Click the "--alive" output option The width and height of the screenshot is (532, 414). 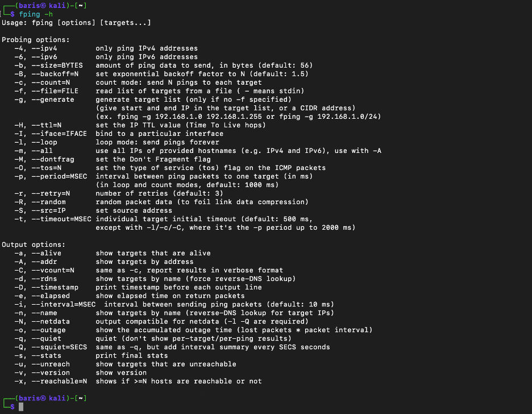[47, 253]
